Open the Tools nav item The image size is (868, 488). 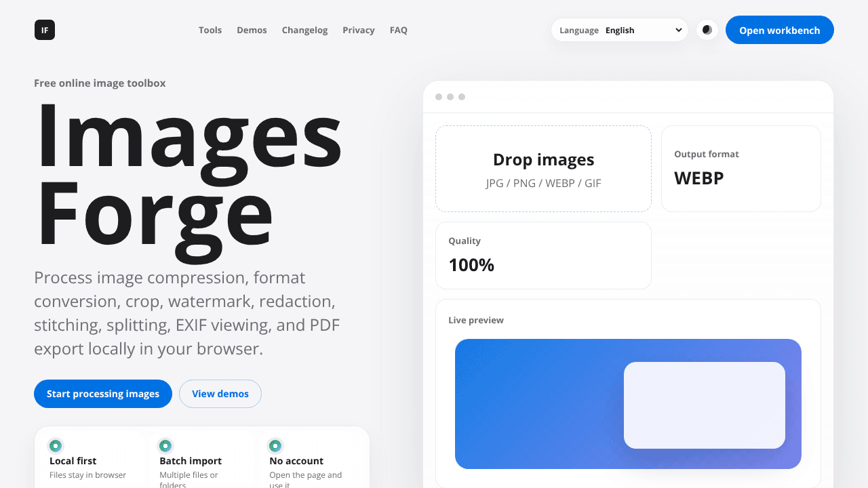210,30
